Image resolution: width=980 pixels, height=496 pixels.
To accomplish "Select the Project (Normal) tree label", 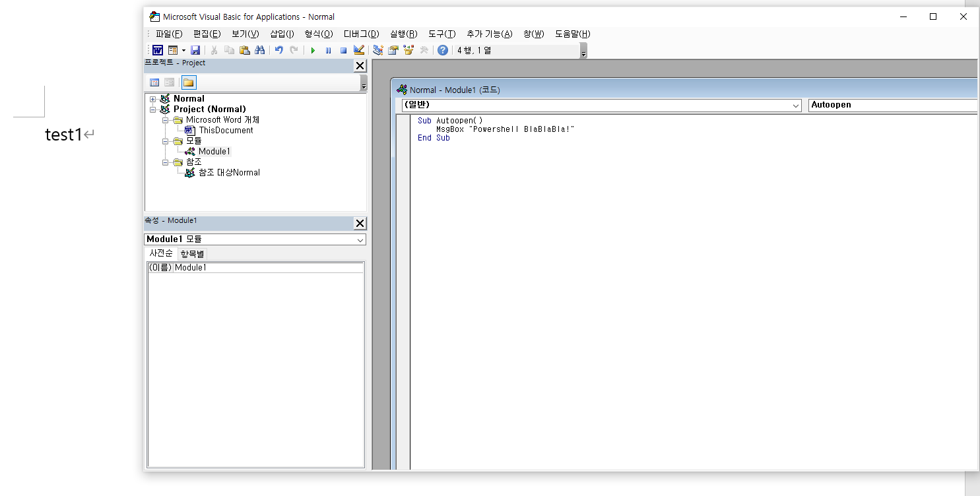I will pyautogui.click(x=209, y=109).
